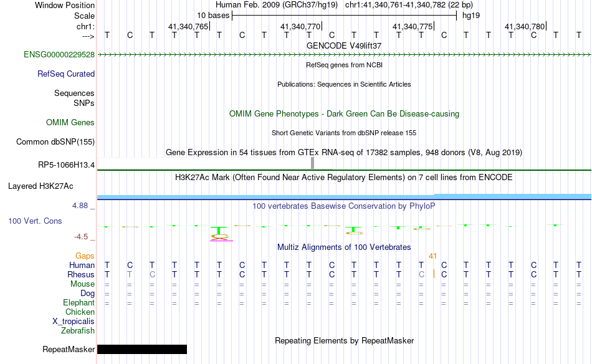Click the light blue H3K27Ac signal bar
The image size is (592, 364).
point(345,197)
